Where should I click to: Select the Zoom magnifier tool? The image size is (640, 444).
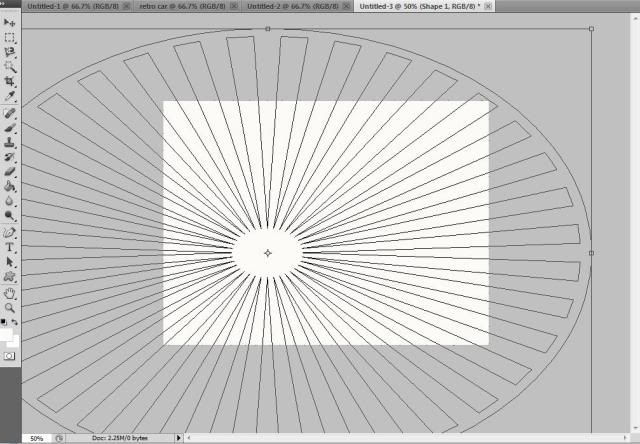9,308
